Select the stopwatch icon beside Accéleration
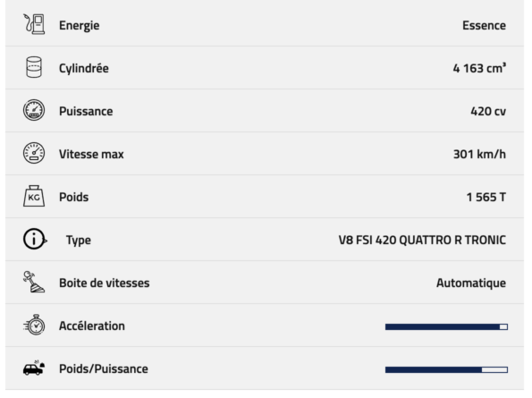Image resolution: width=532 pixels, height=398 pixels. 34,325
